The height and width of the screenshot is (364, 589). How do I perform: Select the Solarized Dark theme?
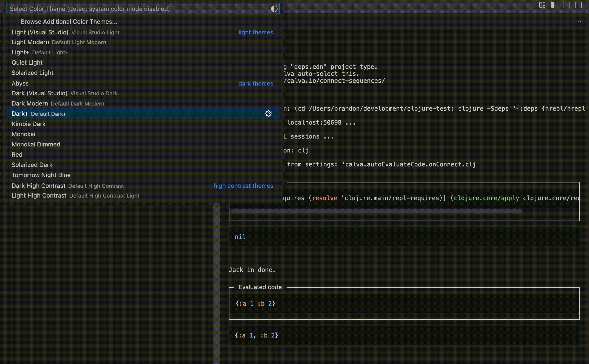point(32,165)
